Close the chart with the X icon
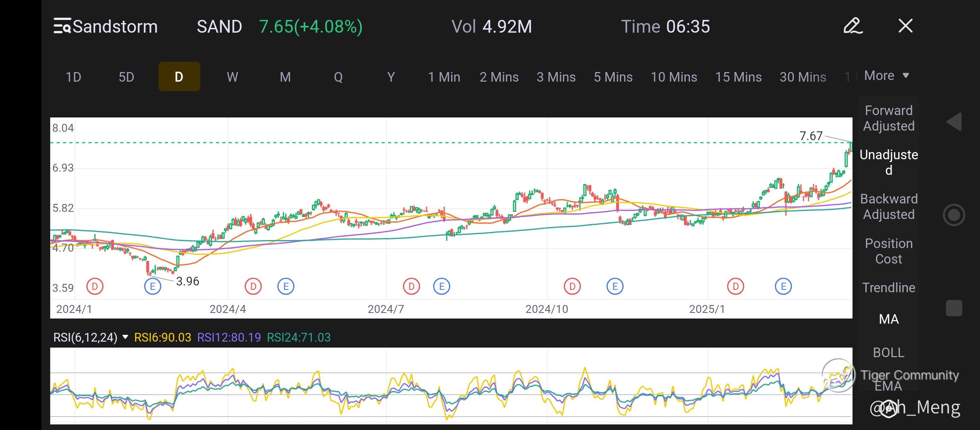Image resolution: width=980 pixels, height=430 pixels. [x=905, y=26]
